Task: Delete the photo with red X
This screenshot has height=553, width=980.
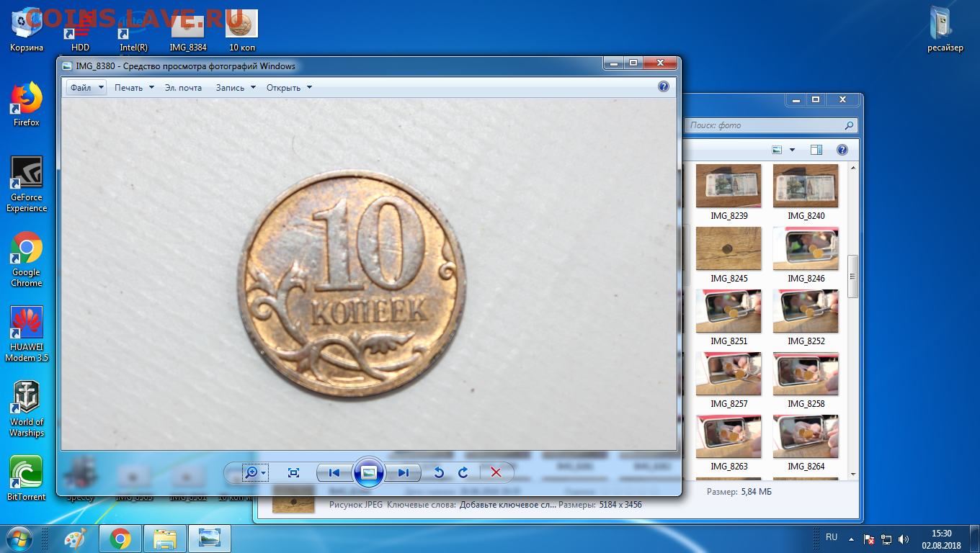Action: [496, 472]
